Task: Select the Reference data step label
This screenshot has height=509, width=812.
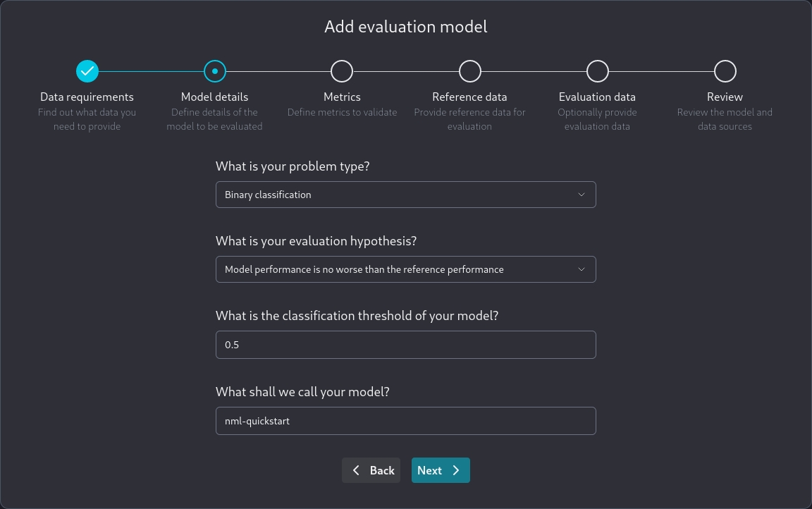Action: click(x=469, y=97)
